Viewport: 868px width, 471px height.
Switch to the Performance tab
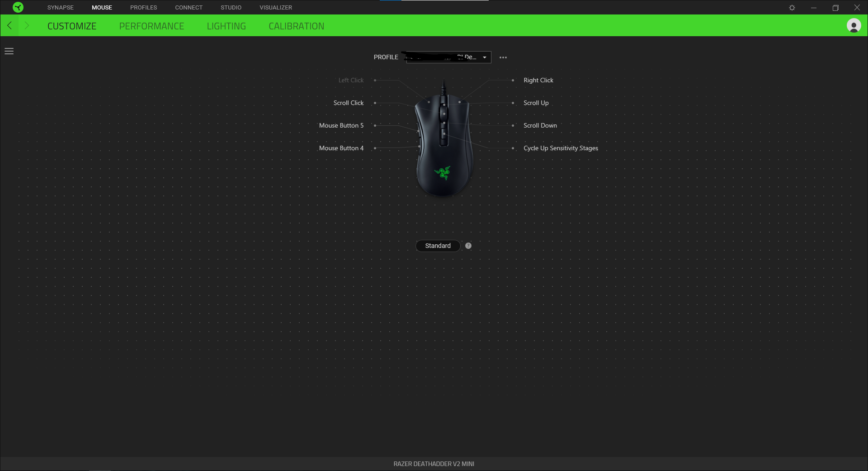coord(151,26)
